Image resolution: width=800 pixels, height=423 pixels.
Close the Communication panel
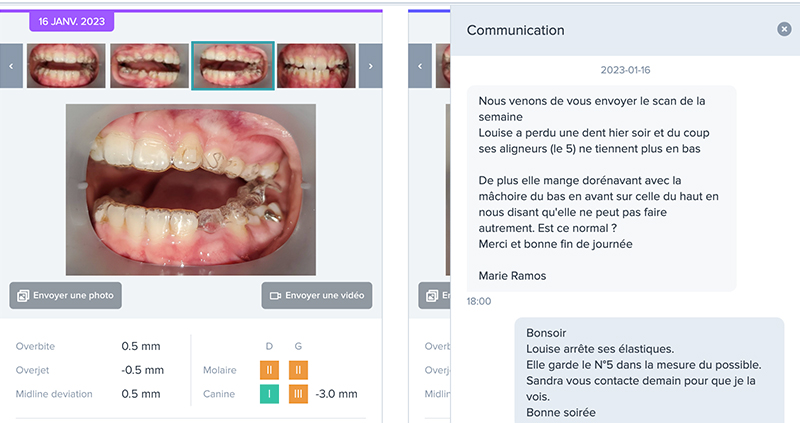[784, 30]
